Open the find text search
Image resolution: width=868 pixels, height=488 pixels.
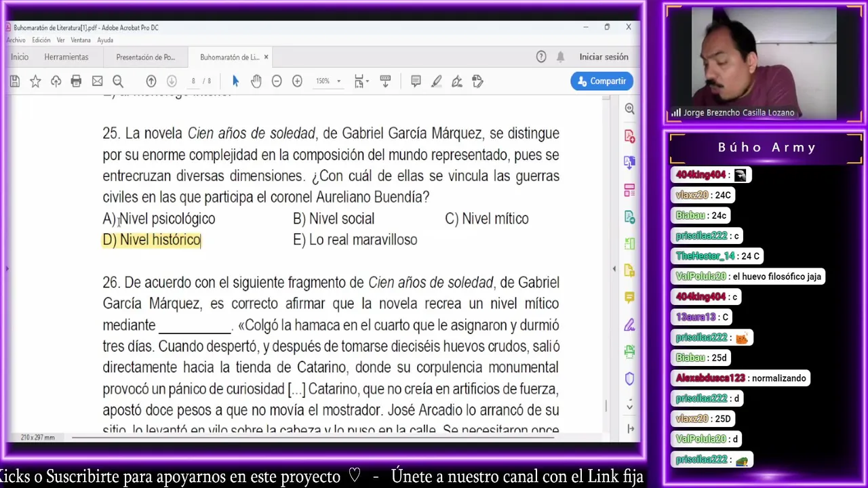tap(118, 81)
